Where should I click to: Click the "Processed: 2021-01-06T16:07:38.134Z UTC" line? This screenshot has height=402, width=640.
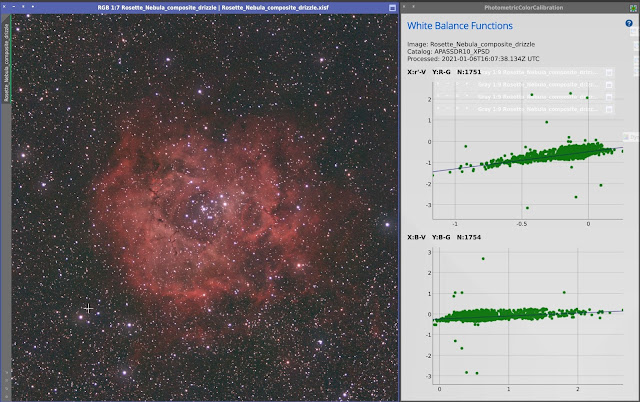(x=473, y=59)
